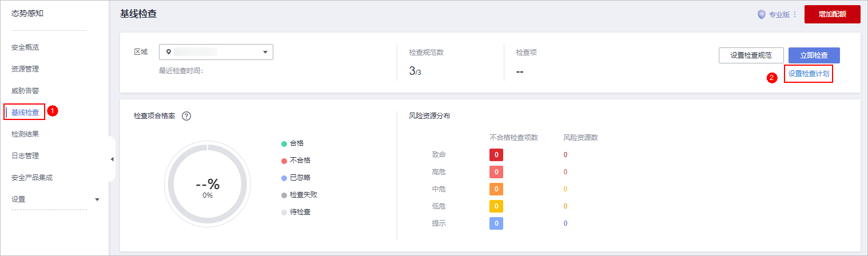Go to 威胁告警 in the sidebar
The width and height of the screenshot is (868, 256).
25,91
